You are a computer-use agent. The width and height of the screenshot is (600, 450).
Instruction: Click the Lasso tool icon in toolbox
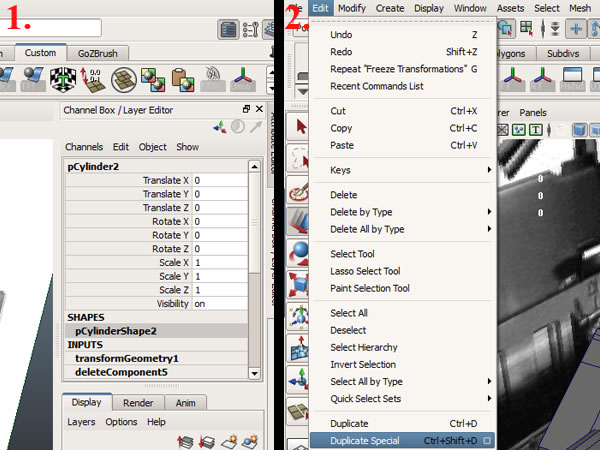coord(298,158)
